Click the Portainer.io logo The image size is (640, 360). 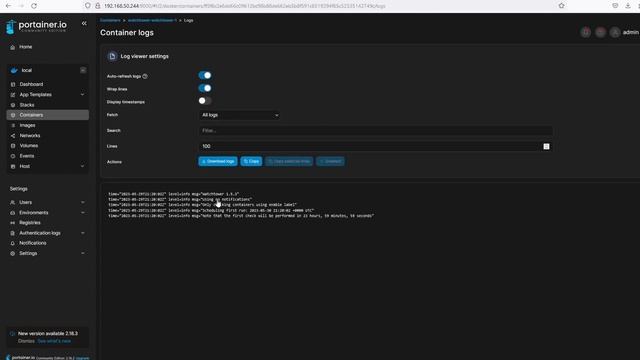[x=36, y=27]
